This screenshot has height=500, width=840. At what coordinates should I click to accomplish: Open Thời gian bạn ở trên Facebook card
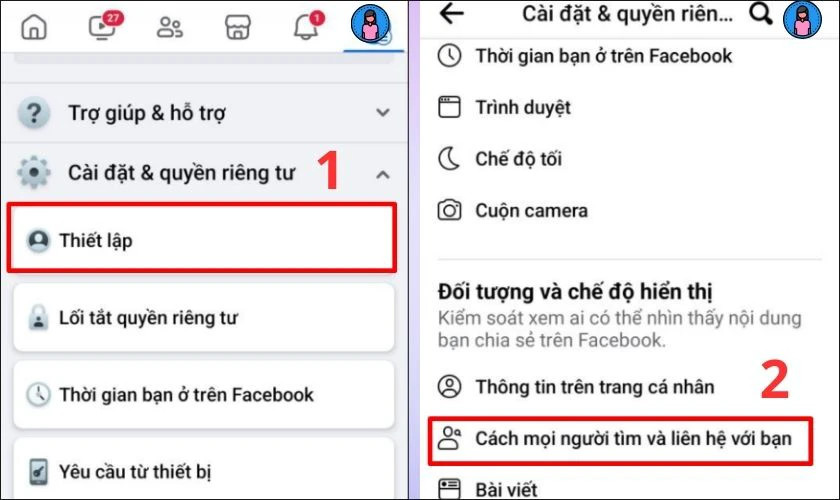click(204, 395)
